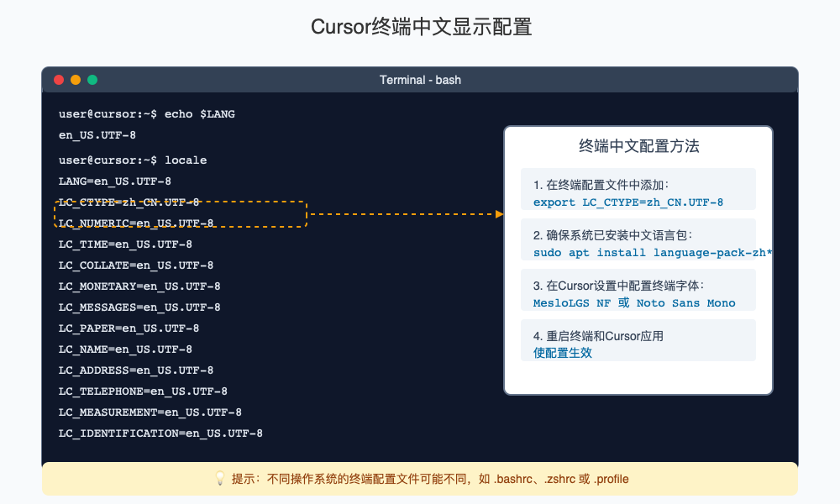Click the yellow tip text mentioning .bashrc
This screenshot has width=840, height=504.
(x=430, y=479)
